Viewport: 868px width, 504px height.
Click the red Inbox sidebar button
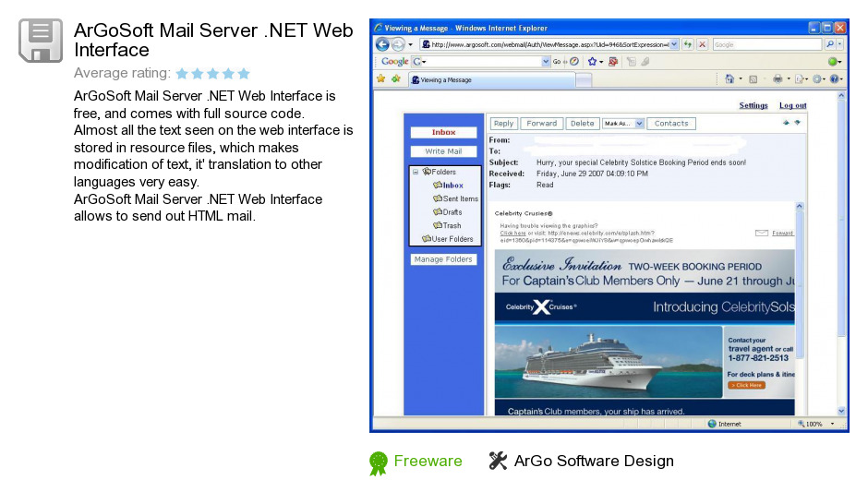coord(443,132)
